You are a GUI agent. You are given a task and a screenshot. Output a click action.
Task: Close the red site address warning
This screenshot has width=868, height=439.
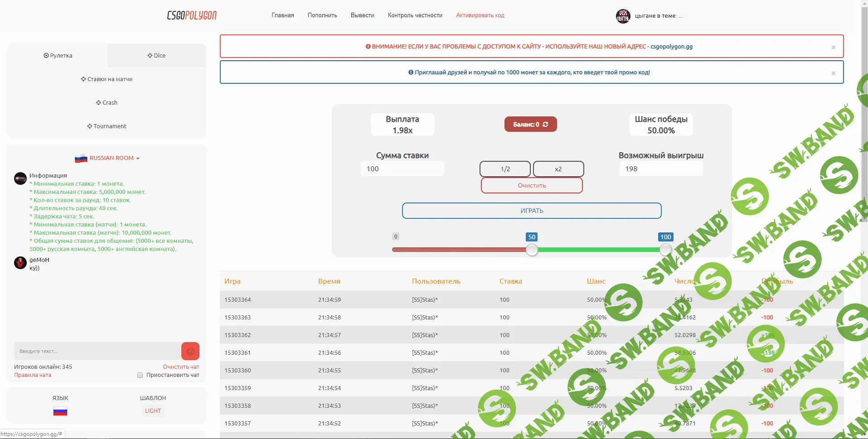click(x=833, y=47)
